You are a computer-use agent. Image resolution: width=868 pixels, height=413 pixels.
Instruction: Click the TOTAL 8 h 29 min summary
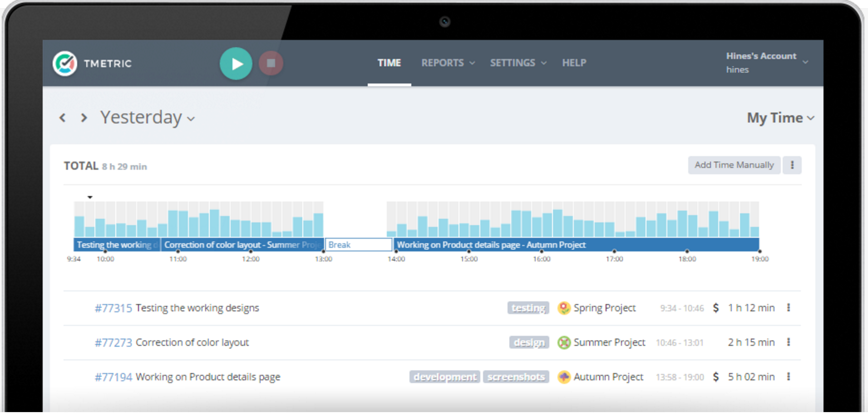(105, 166)
